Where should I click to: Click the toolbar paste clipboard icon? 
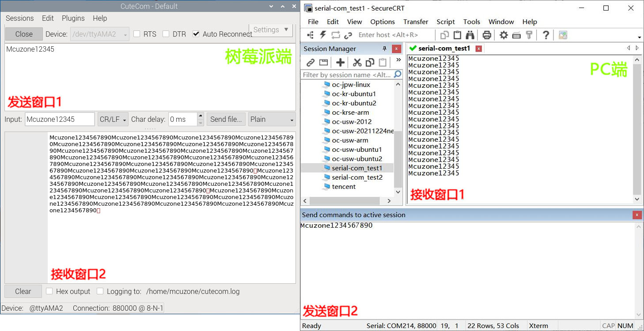[457, 35]
